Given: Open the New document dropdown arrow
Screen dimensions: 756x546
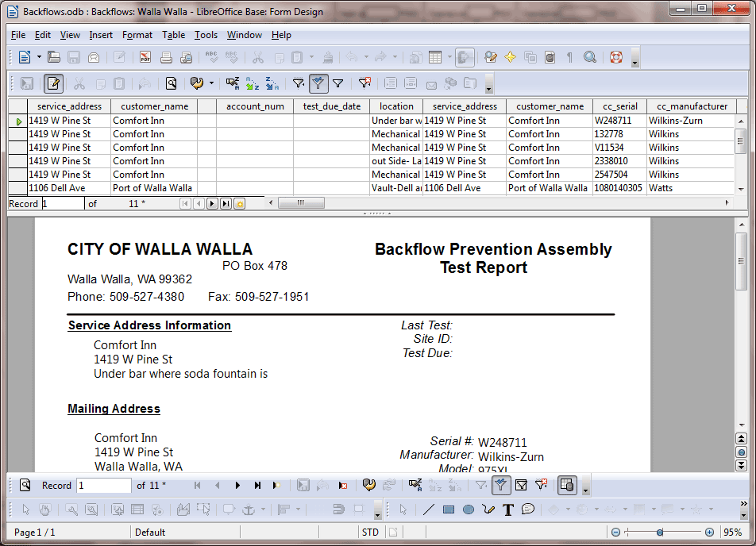Looking at the screenshot, I should [38, 57].
